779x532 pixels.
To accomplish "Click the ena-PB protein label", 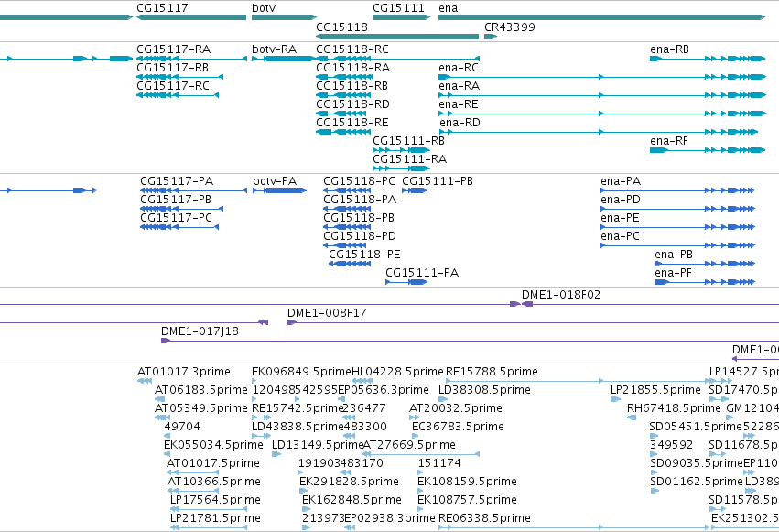I will 674,255.
